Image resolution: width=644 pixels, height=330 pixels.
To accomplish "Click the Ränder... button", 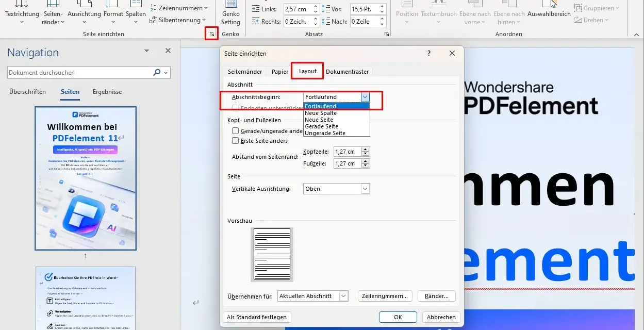I will pyautogui.click(x=437, y=296).
